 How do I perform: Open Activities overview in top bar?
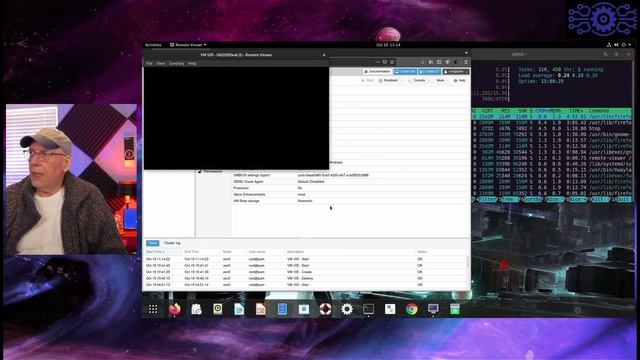pyautogui.click(x=153, y=45)
